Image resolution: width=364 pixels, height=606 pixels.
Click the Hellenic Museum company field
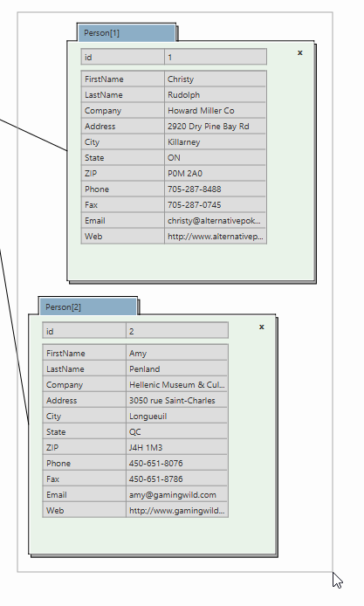pyautogui.click(x=177, y=385)
